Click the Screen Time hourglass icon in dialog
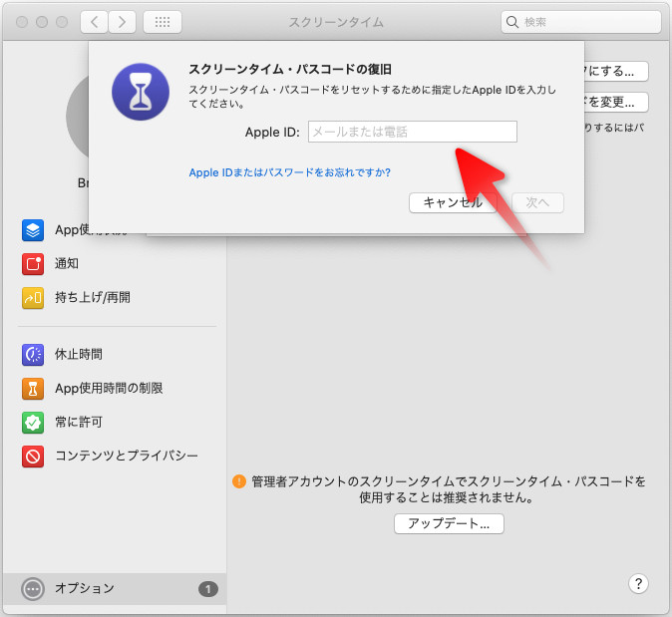Screen dimensions: 672x617 (141, 92)
